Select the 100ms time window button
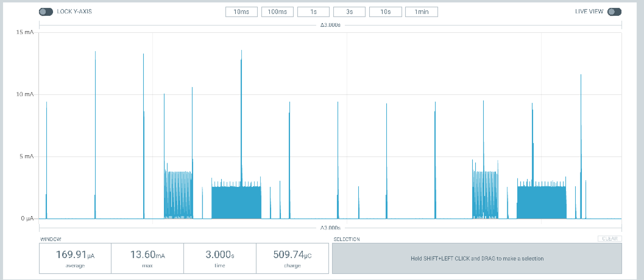The image size is (644, 280). coord(277,12)
